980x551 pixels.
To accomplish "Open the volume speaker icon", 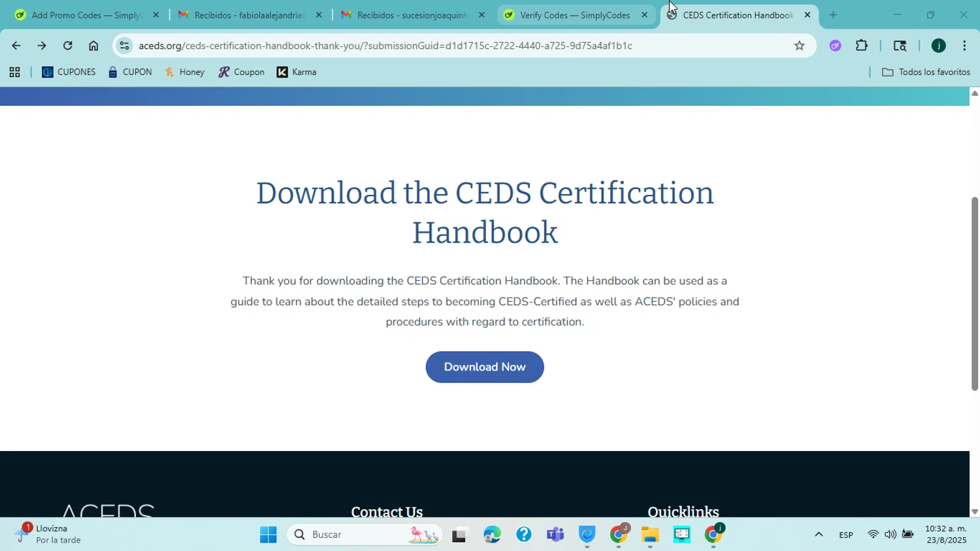I will (x=890, y=535).
